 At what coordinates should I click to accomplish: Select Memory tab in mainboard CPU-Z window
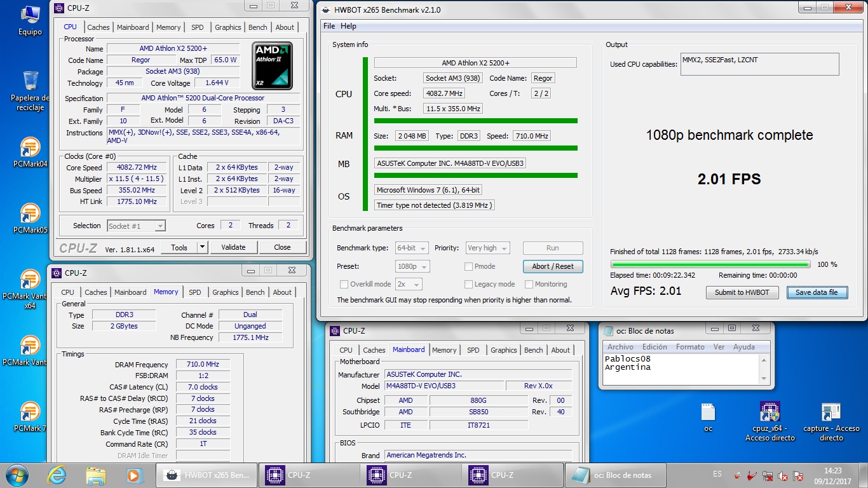[444, 350]
